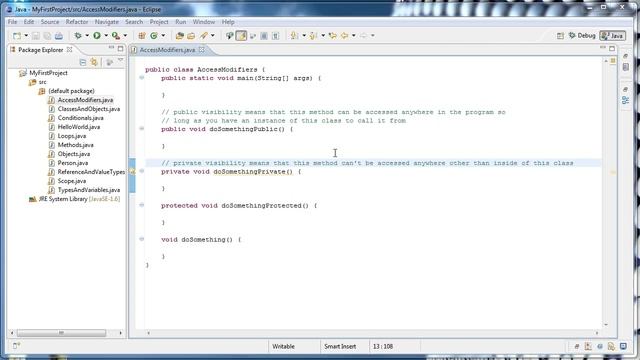Click the Open Type toolbar icon
The height and width of the screenshot is (360, 640).
pos(180,36)
